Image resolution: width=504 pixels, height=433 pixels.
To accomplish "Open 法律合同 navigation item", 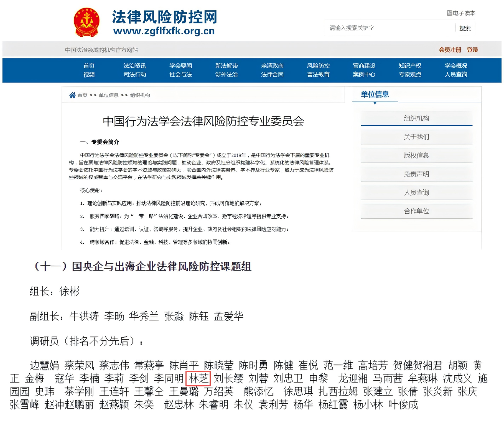I will click(272, 75).
